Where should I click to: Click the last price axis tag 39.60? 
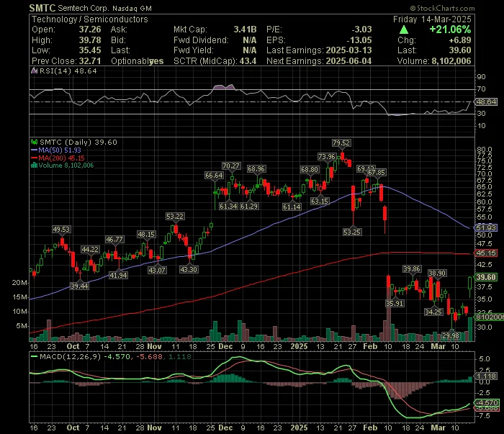click(486, 277)
